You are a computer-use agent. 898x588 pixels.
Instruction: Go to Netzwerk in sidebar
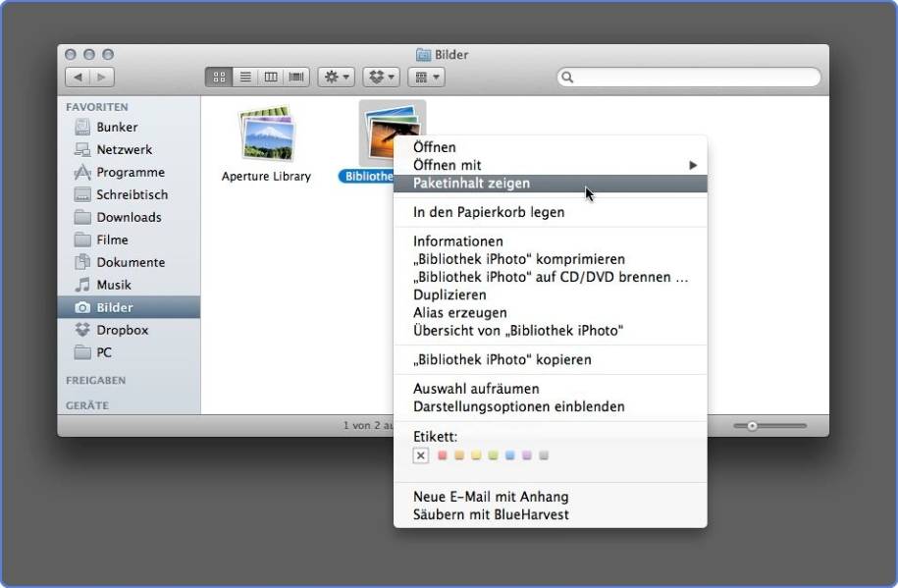tap(124, 149)
